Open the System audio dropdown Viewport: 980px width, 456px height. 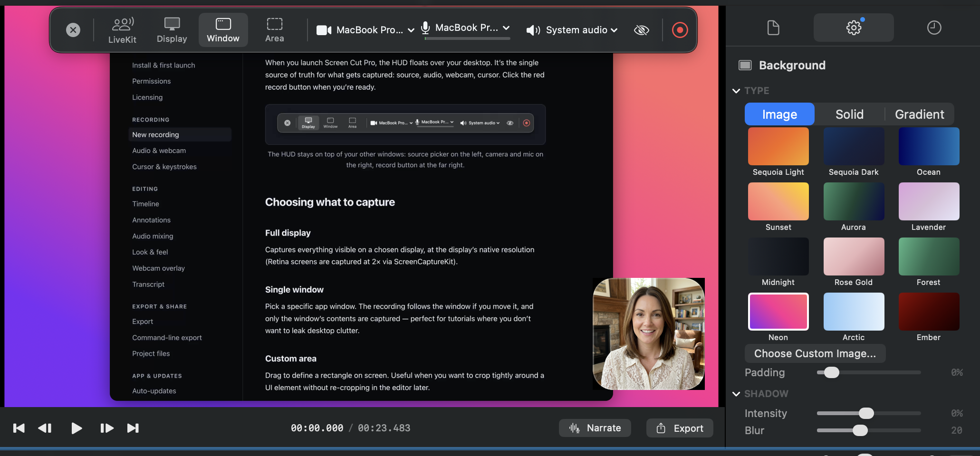point(572,30)
